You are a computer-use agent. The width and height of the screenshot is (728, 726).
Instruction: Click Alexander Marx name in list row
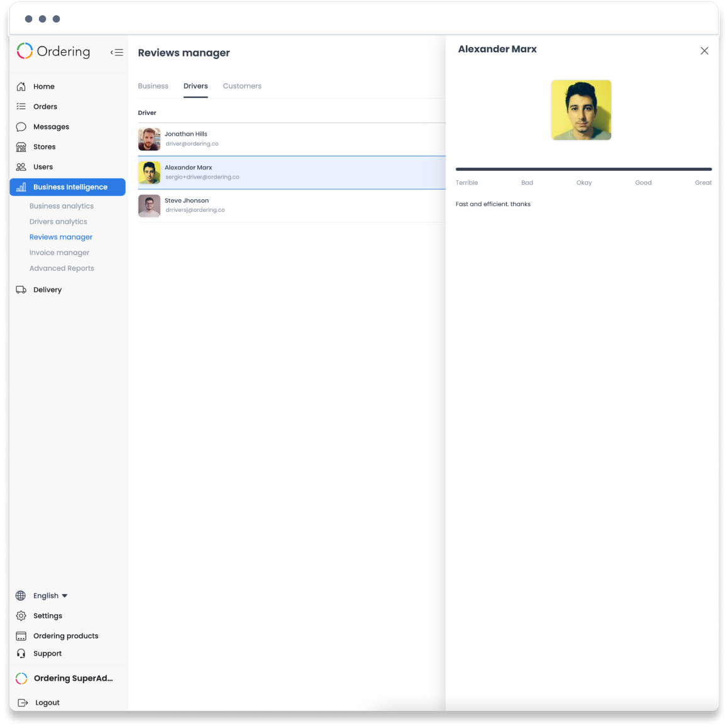(x=188, y=168)
